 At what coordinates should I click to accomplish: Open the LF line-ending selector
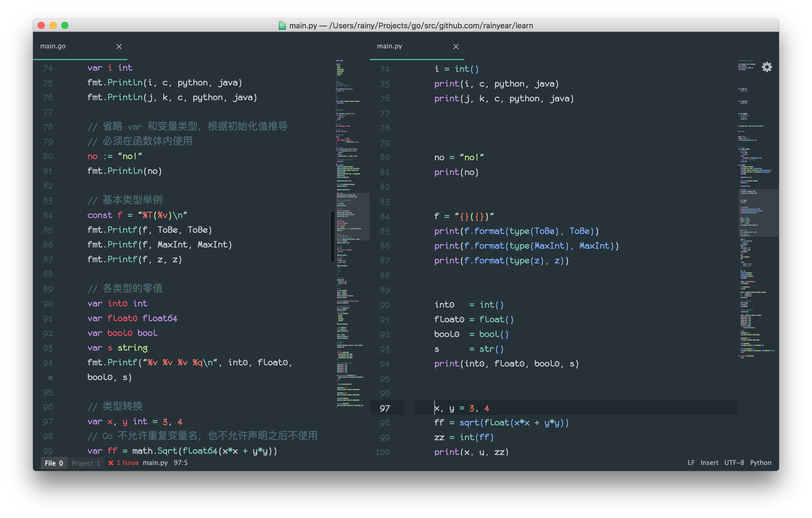click(691, 462)
